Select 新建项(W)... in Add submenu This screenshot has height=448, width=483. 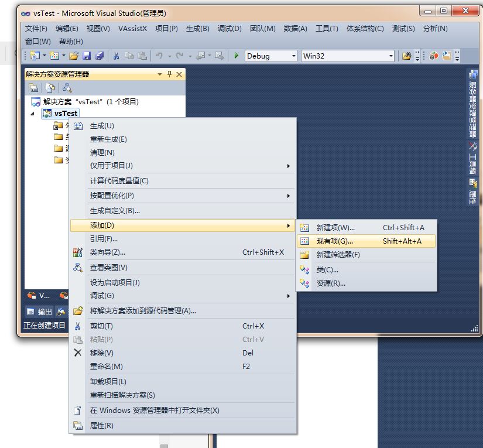tap(366, 228)
